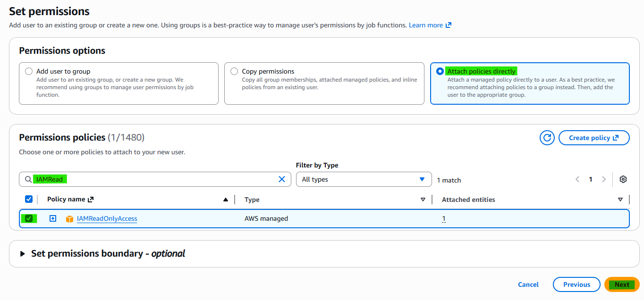The image size is (644, 300).
Task: Uncheck the IAMReadOnlyAccess policy checkbox
Action: pos(29,218)
